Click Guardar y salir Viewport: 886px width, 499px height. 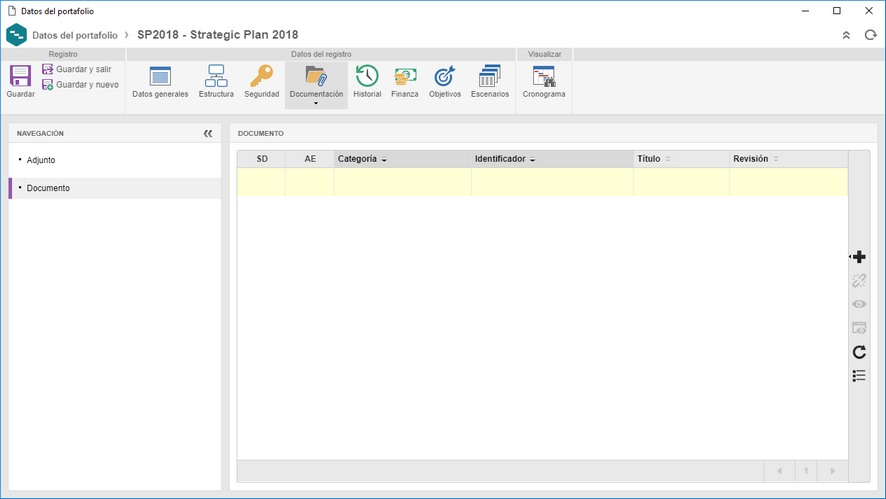pyautogui.click(x=77, y=69)
